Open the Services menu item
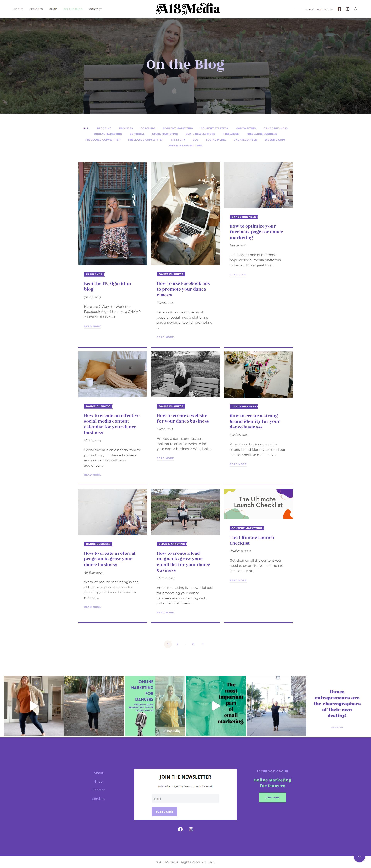 coord(36,9)
